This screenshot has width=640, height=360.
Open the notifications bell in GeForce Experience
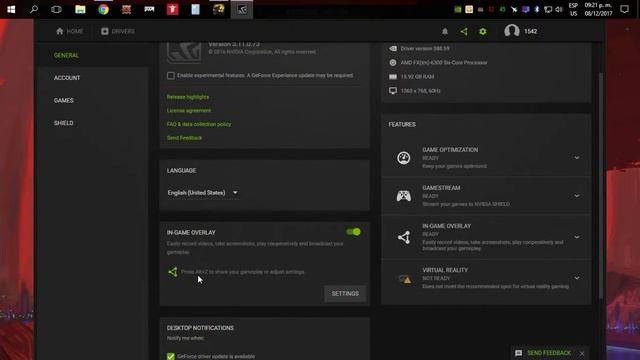pyautogui.click(x=445, y=31)
